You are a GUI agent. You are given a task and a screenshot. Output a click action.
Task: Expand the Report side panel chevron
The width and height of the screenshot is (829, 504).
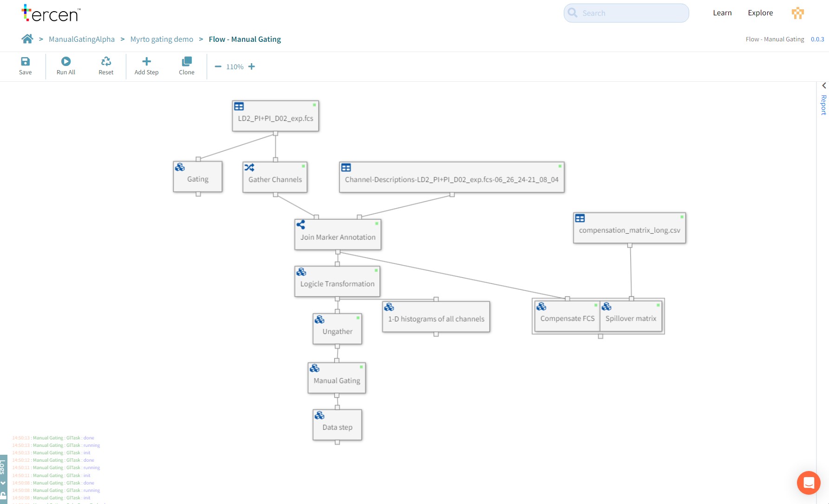pos(824,86)
